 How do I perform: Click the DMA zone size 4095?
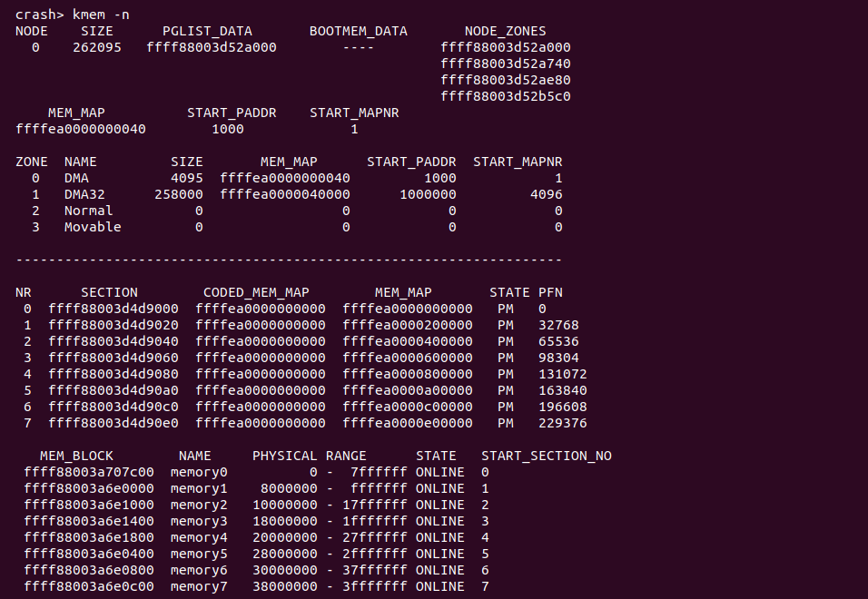point(186,178)
